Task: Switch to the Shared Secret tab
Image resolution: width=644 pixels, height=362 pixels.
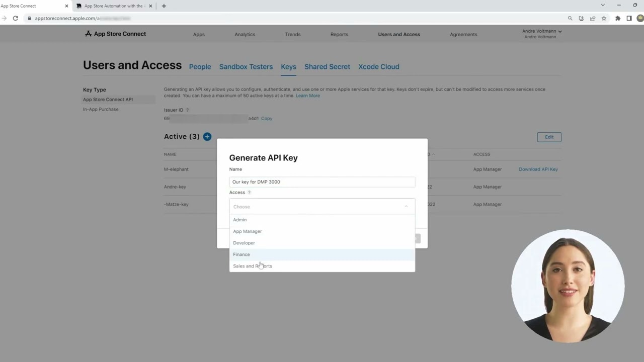Action: tap(327, 66)
